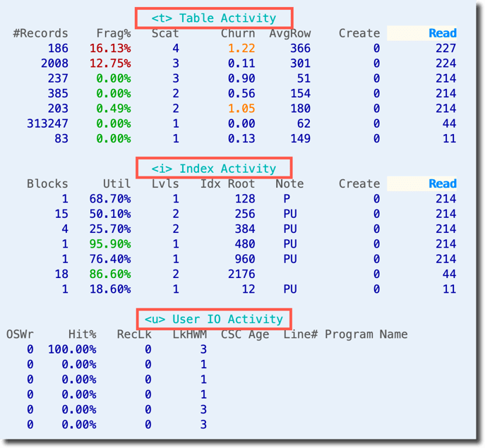
Task: Click the Util column header
Action: point(116,183)
